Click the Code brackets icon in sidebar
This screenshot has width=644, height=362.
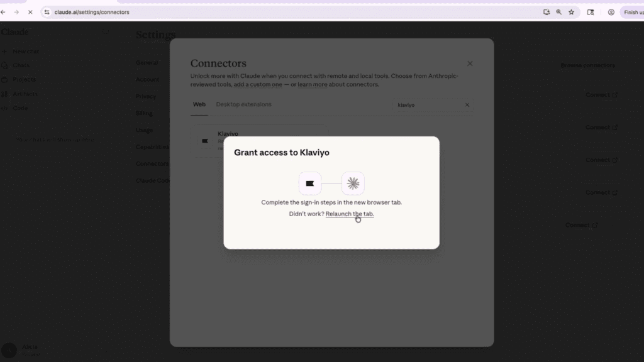point(4,108)
